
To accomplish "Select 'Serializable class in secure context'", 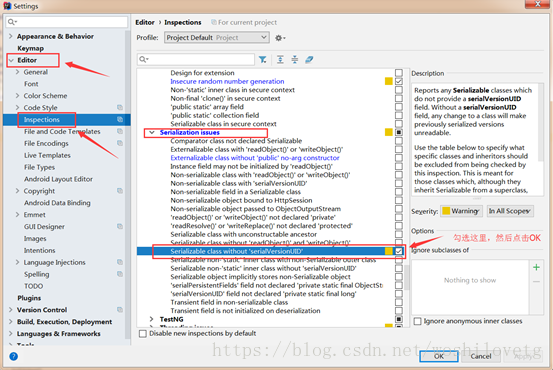I will coord(223,124).
